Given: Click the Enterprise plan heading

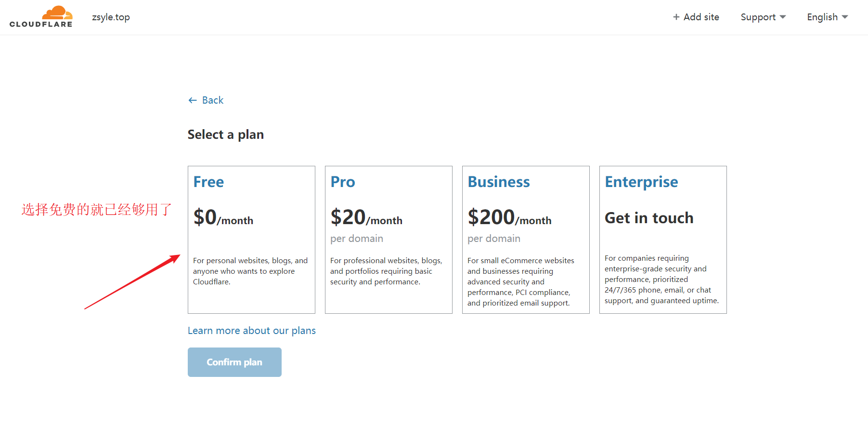Looking at the screenshot, I should (641, 182).
